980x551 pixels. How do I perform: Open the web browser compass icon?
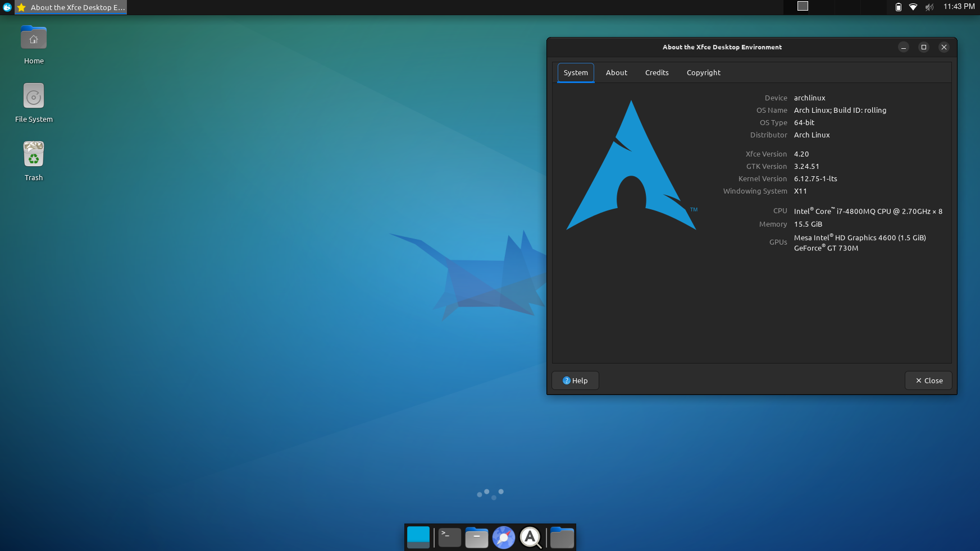tap(503, 538)
